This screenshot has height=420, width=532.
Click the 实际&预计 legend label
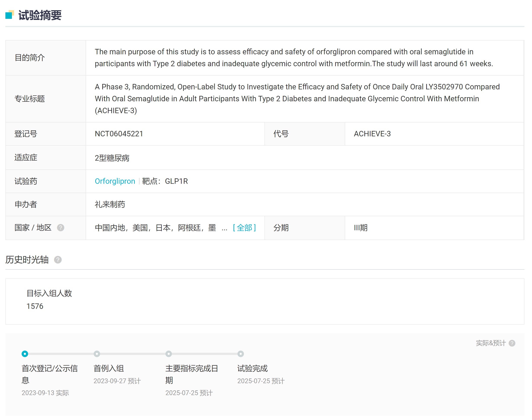coord(490,343)
